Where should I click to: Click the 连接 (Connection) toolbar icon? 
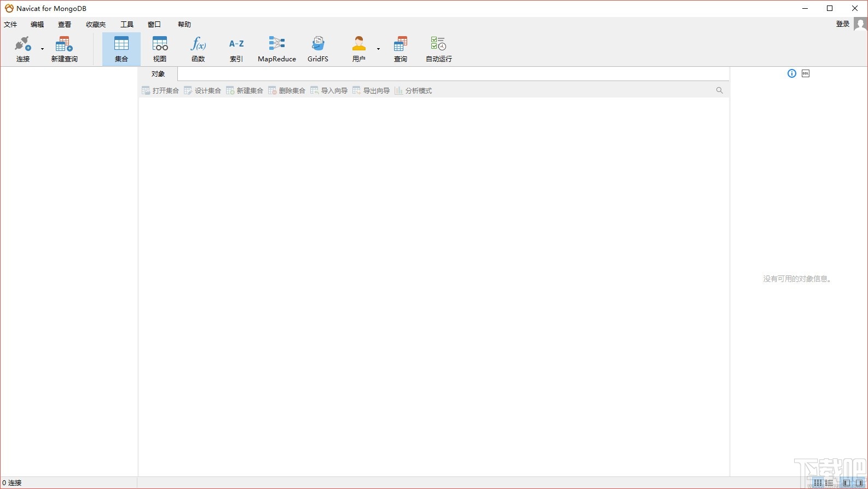23,49
